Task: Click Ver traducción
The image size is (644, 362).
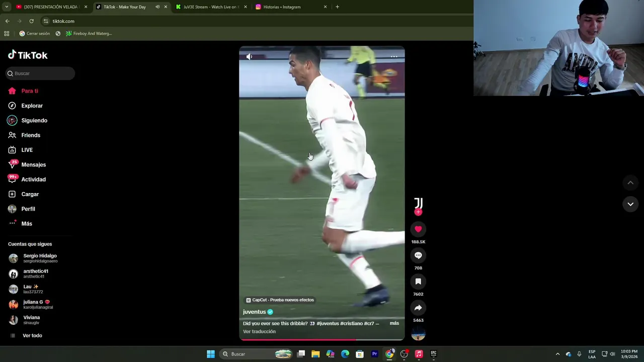Action: click(259, 331)
